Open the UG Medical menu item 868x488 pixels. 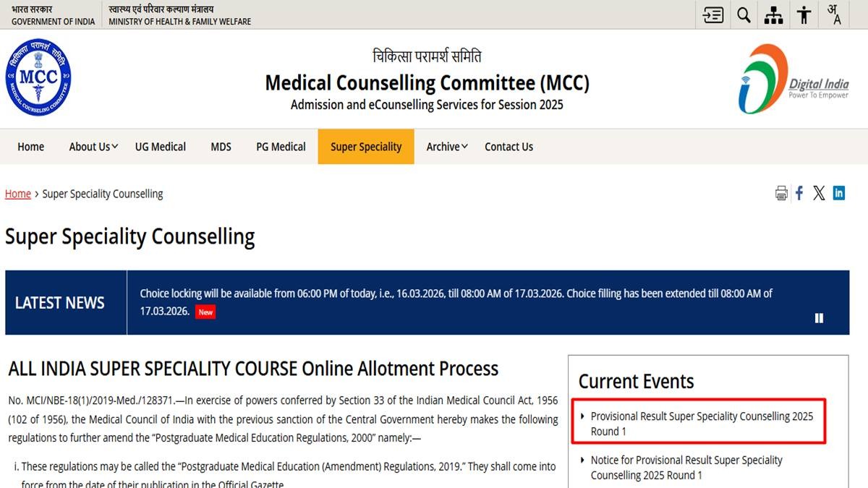tap(161, 147)
